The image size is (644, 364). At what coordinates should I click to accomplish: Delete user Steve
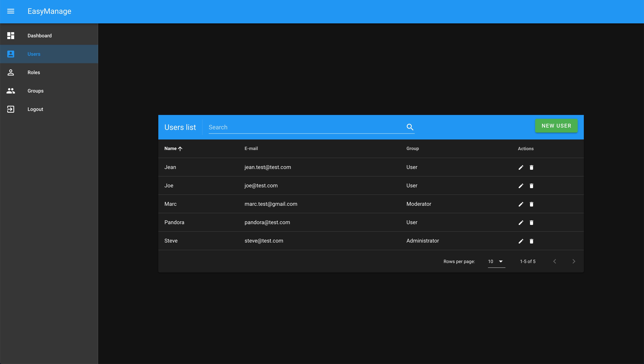[x=531, y=241]
